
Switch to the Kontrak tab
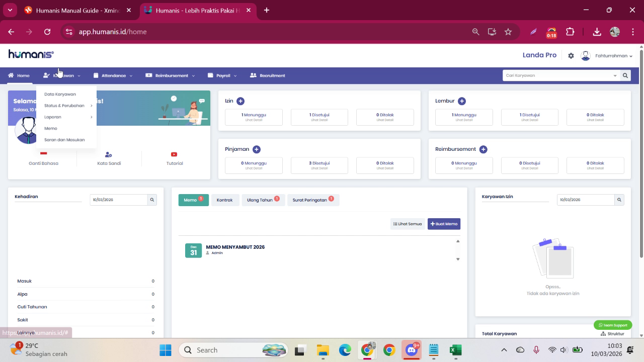click(225, 200)
